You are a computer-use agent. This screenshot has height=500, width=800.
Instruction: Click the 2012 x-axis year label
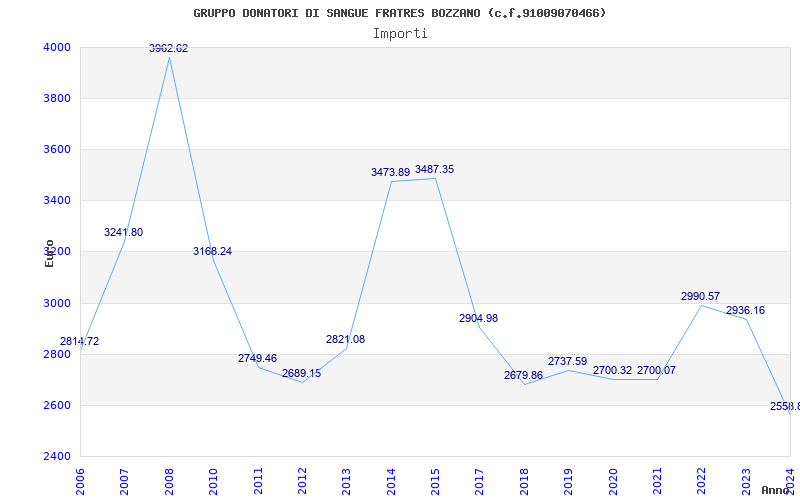[302, 481]
